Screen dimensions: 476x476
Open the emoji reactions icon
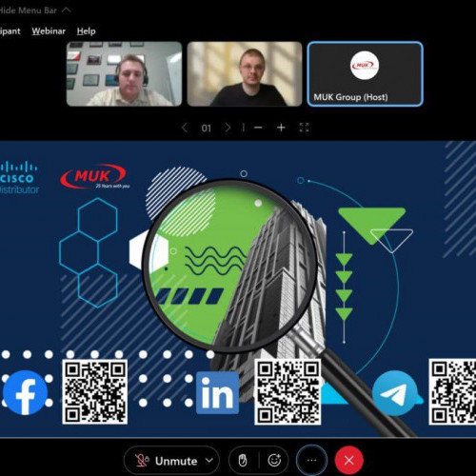(274, 460)
